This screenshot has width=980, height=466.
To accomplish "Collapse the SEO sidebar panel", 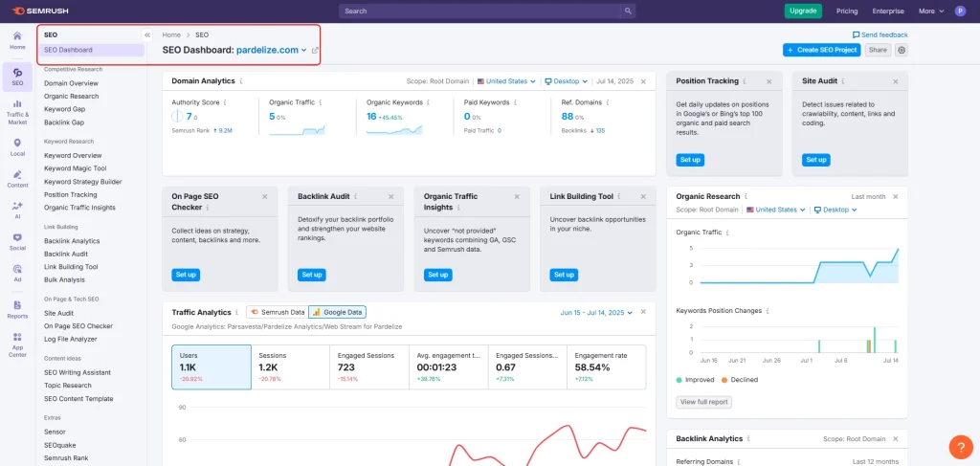I will tap(146, 35).
